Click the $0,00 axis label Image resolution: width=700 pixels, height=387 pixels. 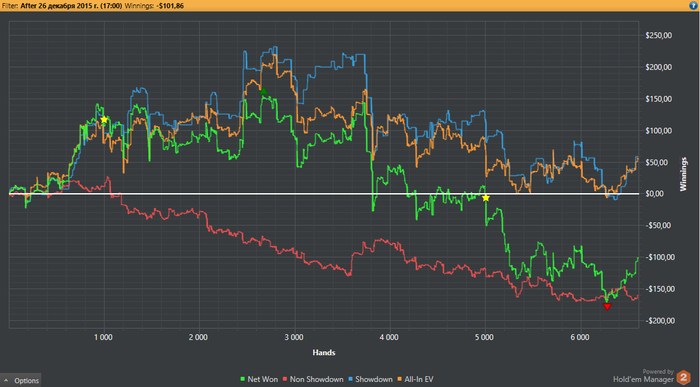tap(654, 194)
